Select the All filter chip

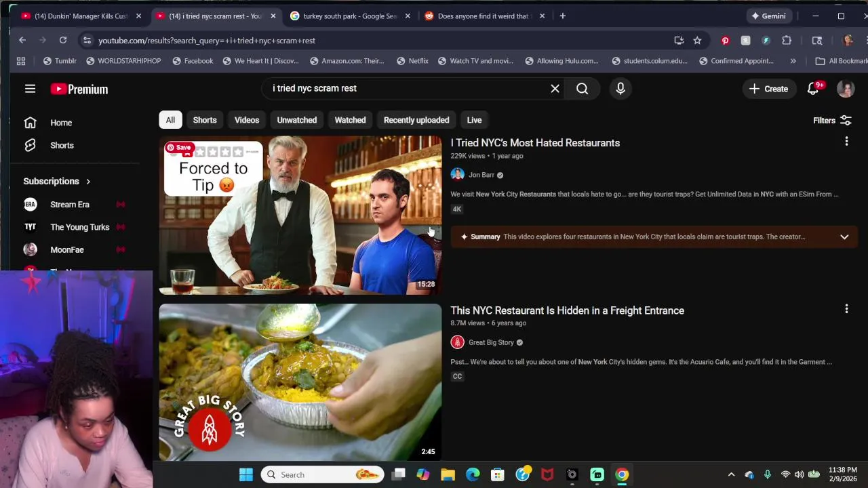(x=170, y=120)
